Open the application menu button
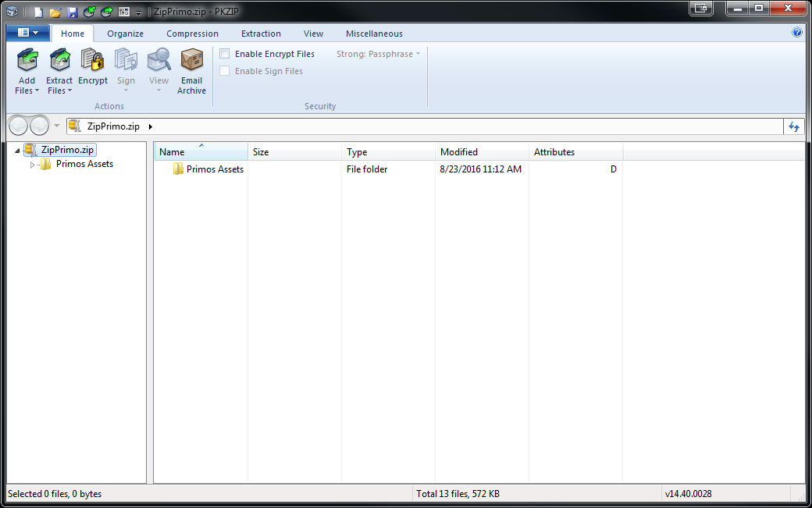The height and width of the screenshot is (508, 812). point(28,33)
